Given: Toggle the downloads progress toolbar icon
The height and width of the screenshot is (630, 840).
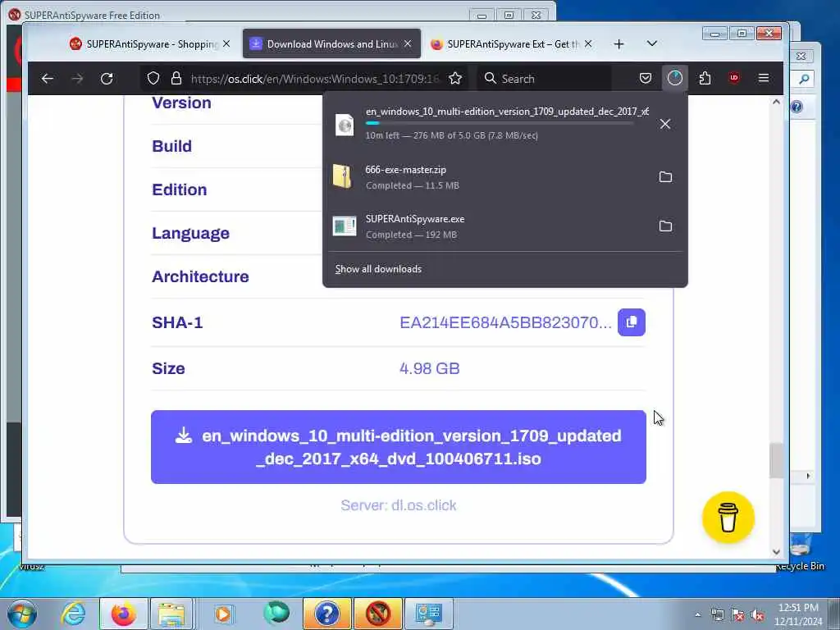Looking at the screenshot, I should pos(675,78).
